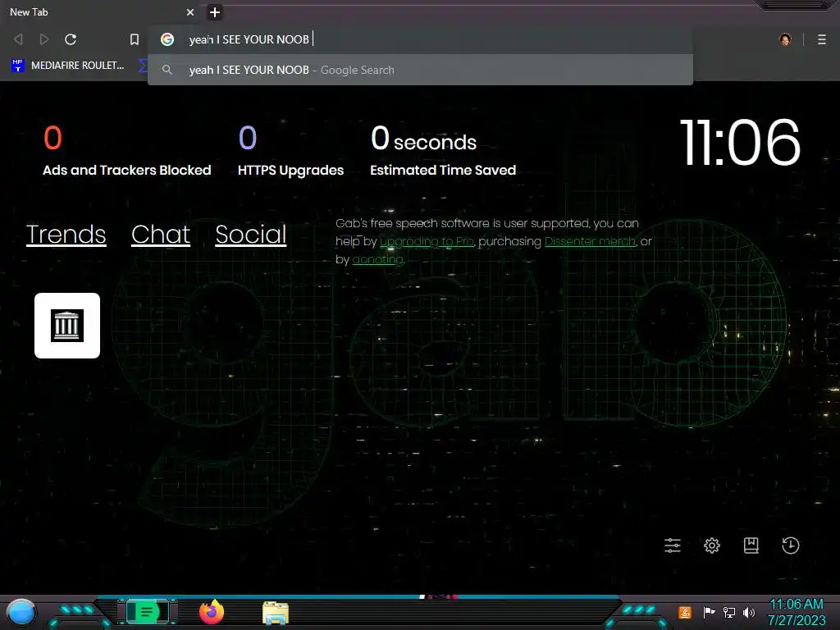Image resolution: width=840 pixels, height=630 pixels.
Task: Open the new tab customize sliders icon
Action: coord(673,546)
